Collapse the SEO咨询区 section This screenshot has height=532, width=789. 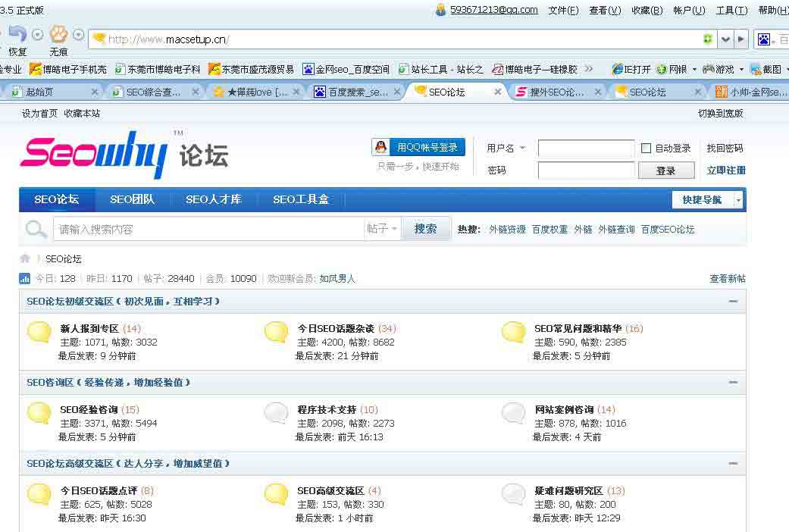point(733,383)
